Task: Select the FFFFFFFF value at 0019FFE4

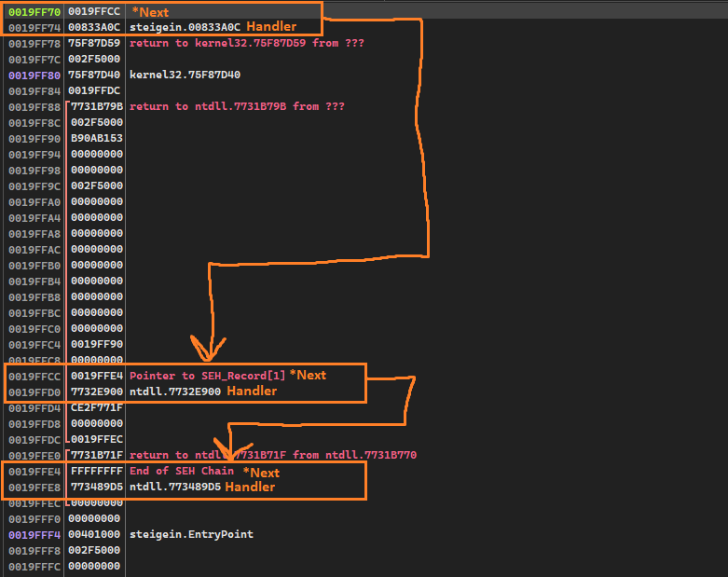Action: (x=96, y=471)
